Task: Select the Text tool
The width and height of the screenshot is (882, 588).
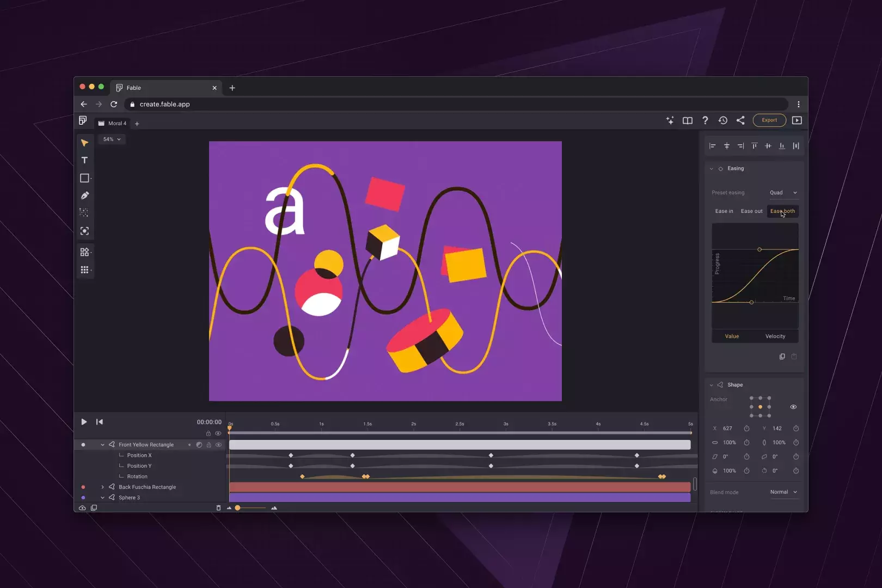Action: pyautogui.click(x=84, y=160)
